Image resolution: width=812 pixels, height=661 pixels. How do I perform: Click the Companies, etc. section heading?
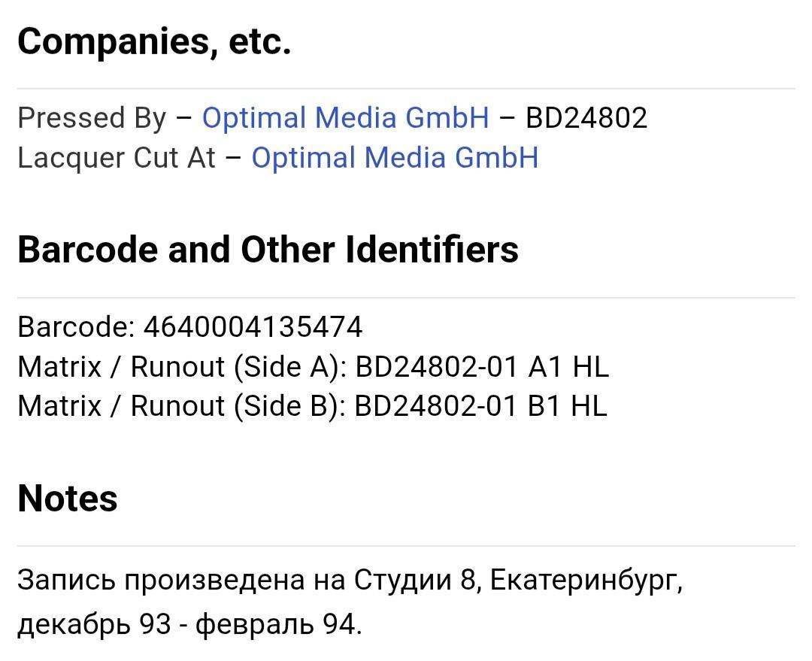[x=154, y=41]
